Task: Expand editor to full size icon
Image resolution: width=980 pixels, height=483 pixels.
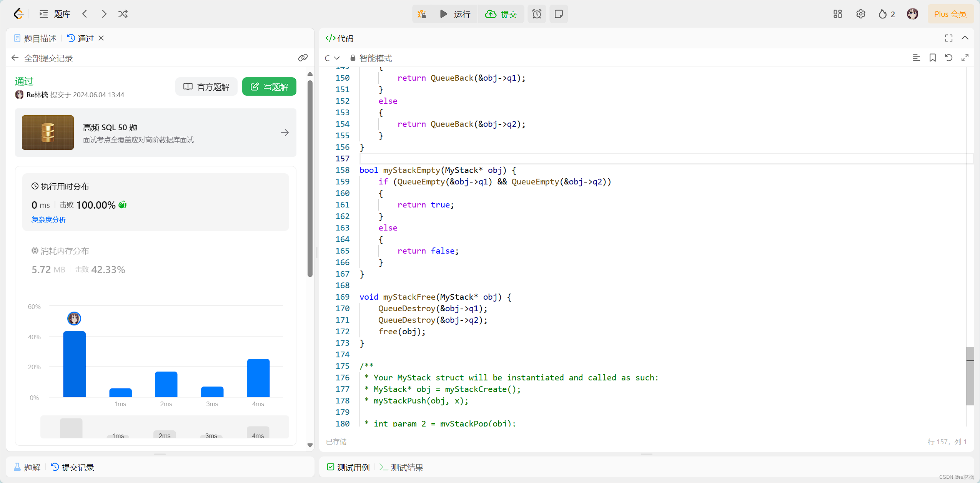Action: point(965,58)
